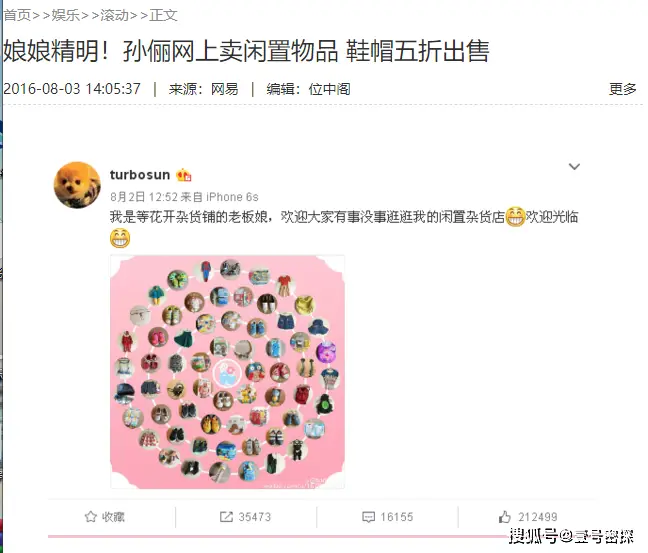Click the comment bubble icon
Viewport: 648px width, 553px height.
coord(368,517)
